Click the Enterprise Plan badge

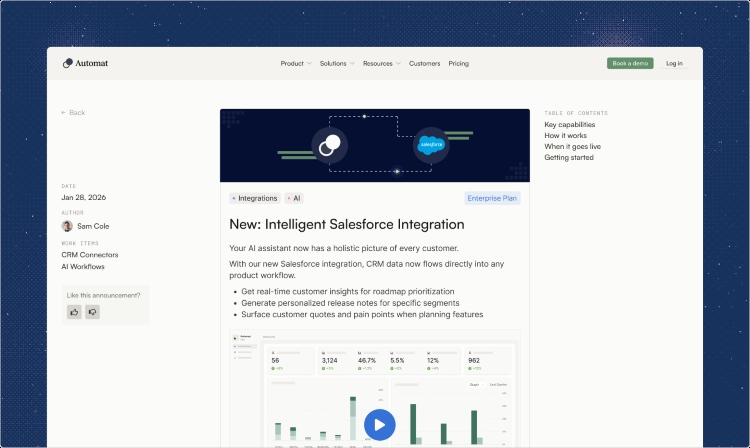(x=492, y=198)
